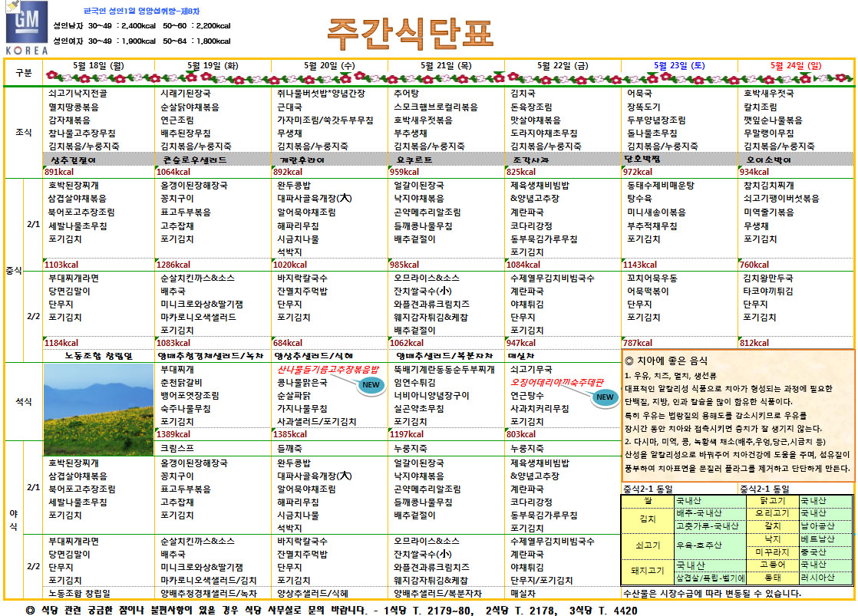Click the 석식 row label
Image resolution: width=858 pixels, height=616 pixels.
(24, 400)
